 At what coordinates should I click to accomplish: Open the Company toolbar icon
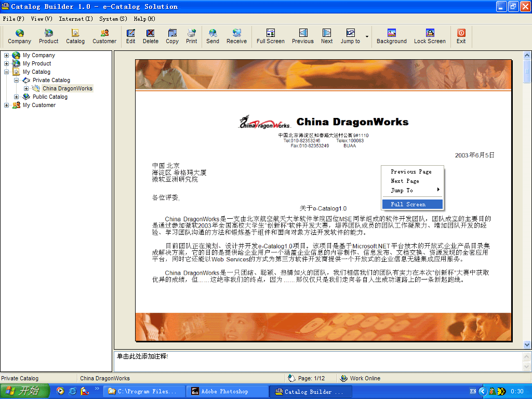[x=19, y=36]
